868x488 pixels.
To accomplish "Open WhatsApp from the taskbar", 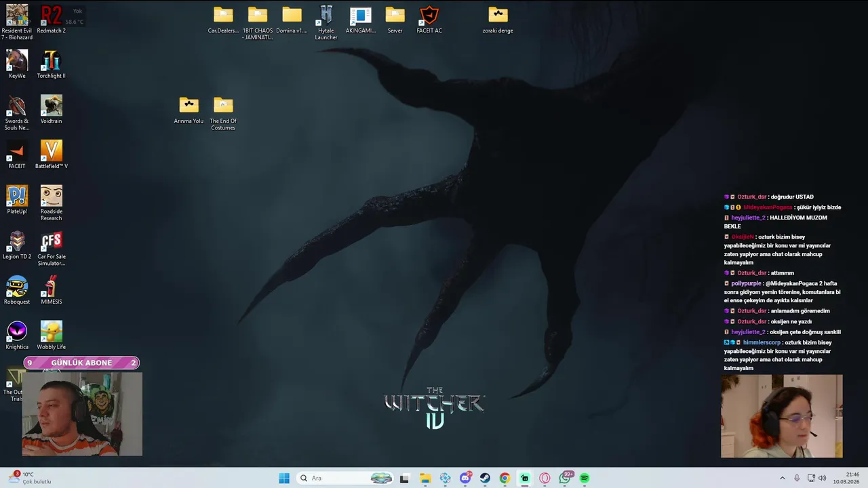I will (565, 478).
